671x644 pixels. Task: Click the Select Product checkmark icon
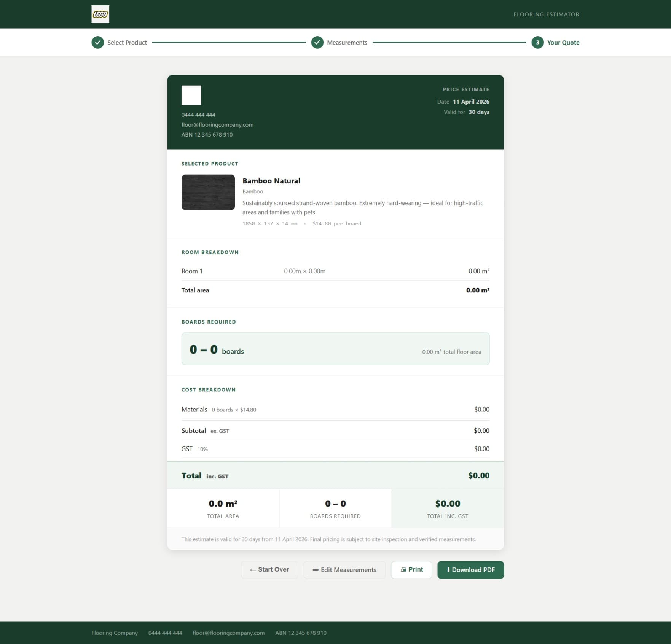pyautogui.click(x=98, y=42)
